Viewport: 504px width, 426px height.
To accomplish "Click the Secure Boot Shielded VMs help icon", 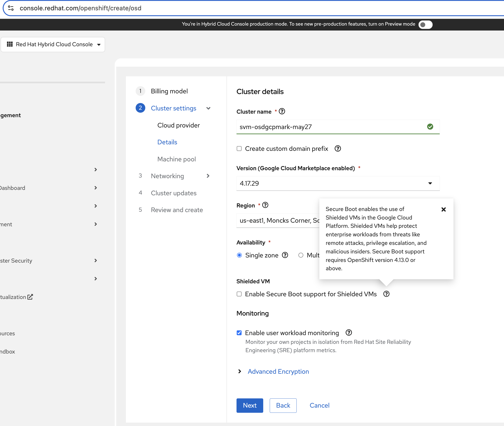I will pos(386,294).
